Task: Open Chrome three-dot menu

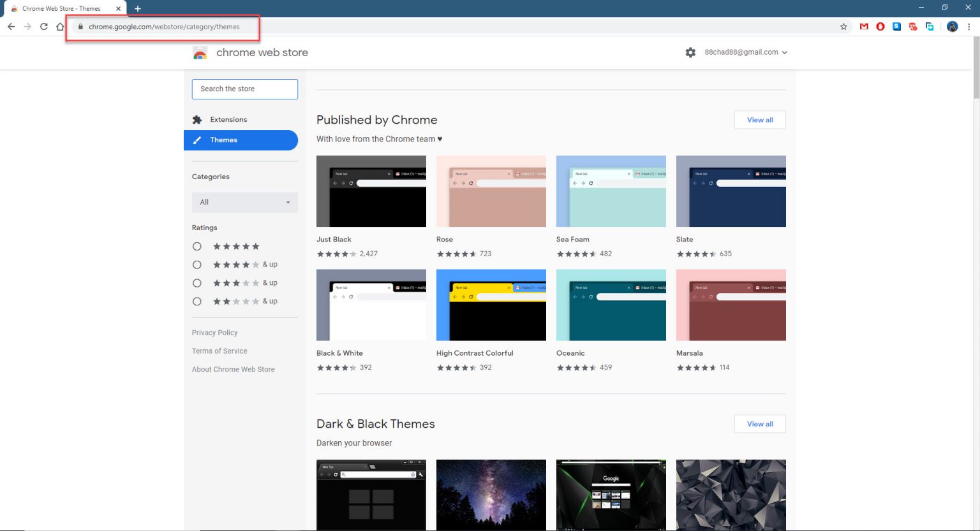Action: (969, 27)
